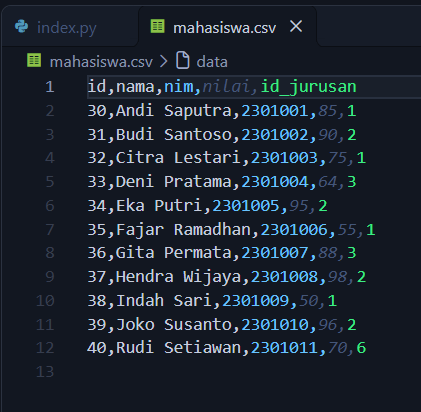Click the nim value 2301011
This screenshot has width=421, height=412.
pos(284,348)
